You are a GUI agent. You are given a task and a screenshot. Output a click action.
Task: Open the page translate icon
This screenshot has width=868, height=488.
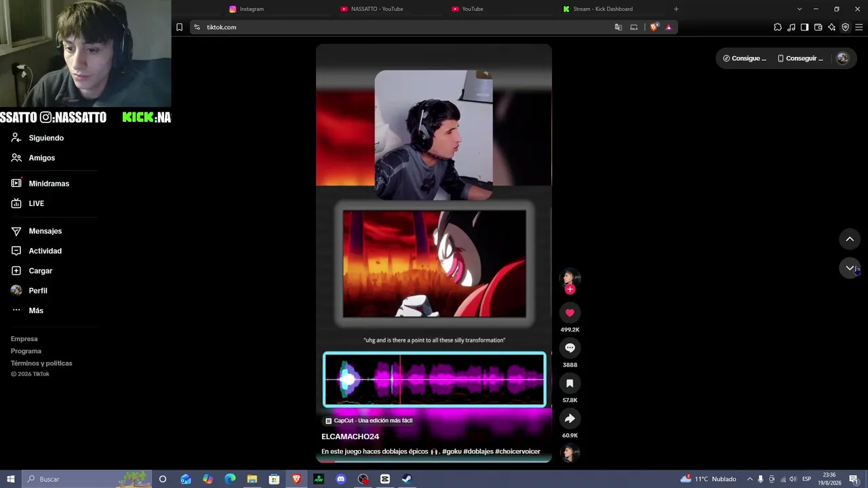[x=618, y=27]
